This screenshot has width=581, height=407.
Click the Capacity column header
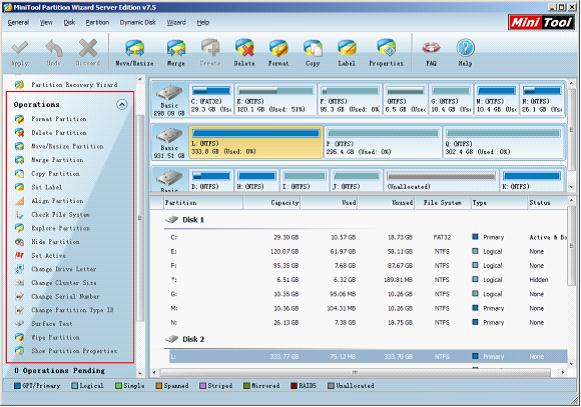click(x=272, y=203)
